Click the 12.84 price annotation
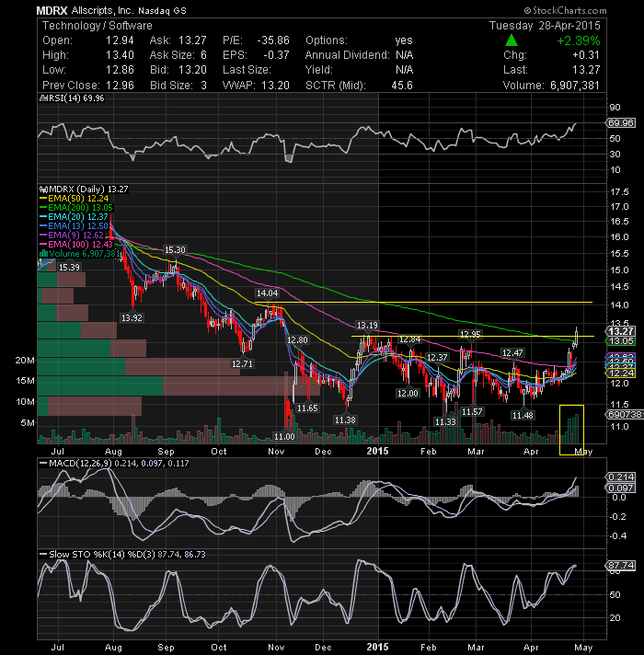 [409, 339]
